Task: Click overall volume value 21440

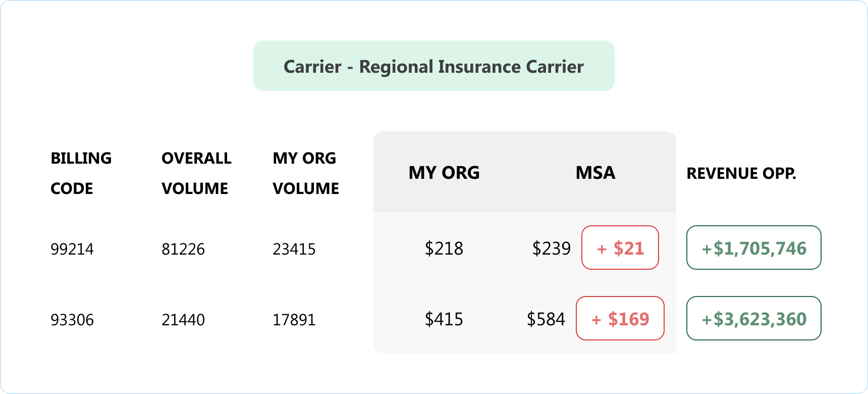Action: (183, 320)
